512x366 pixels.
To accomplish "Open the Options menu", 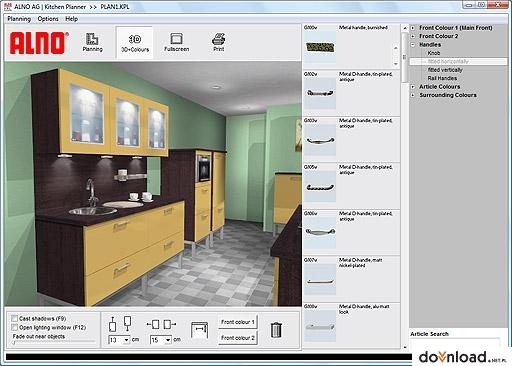I will (x=48, y=19).
